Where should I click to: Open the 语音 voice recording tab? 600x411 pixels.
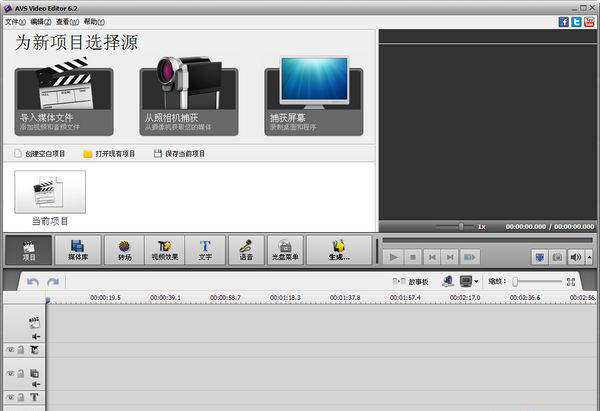(x=246, y=250)
